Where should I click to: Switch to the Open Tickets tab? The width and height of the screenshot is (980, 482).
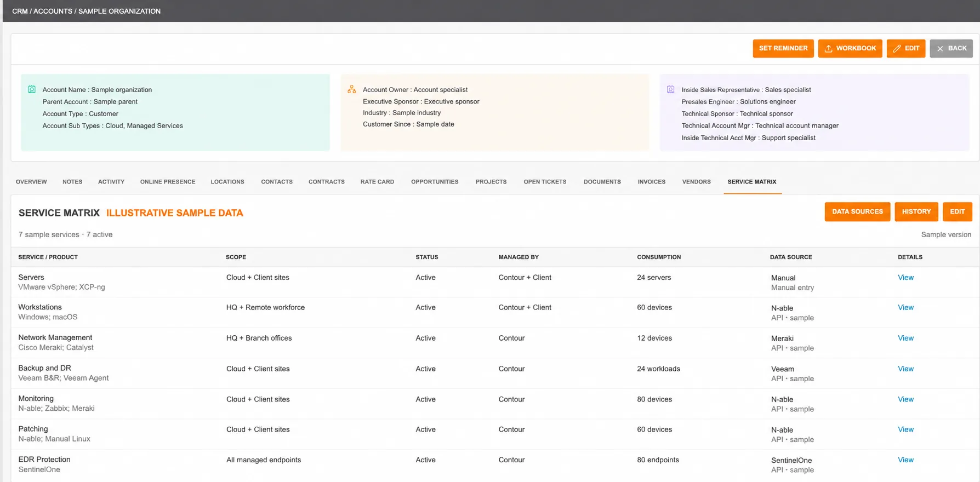(x=545, y=182)
